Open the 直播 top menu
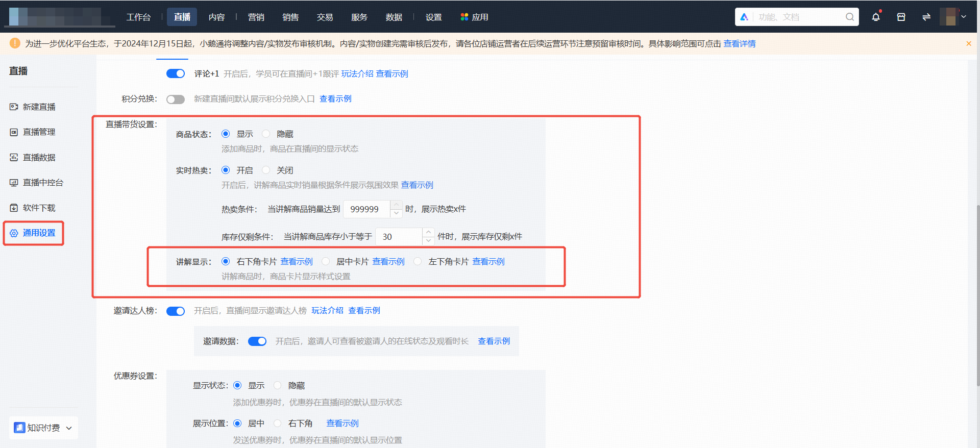The image size is (980, 448). (x=182, y=17)
